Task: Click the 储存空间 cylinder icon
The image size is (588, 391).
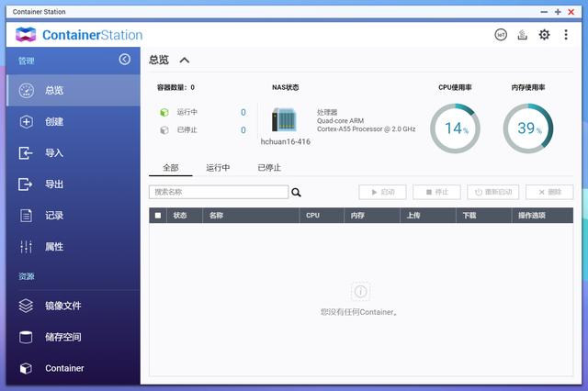Action: pyautogui.click(x=26, y=337)
